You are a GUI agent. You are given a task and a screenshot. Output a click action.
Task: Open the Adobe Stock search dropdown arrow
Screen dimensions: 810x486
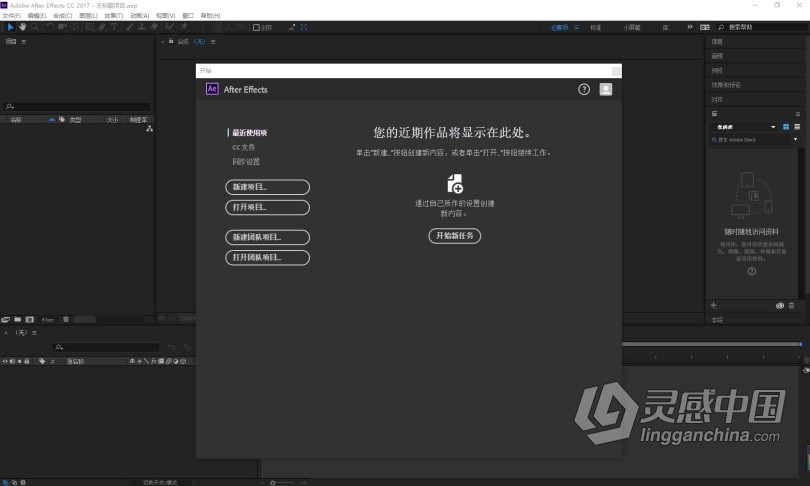click(796, 139)
